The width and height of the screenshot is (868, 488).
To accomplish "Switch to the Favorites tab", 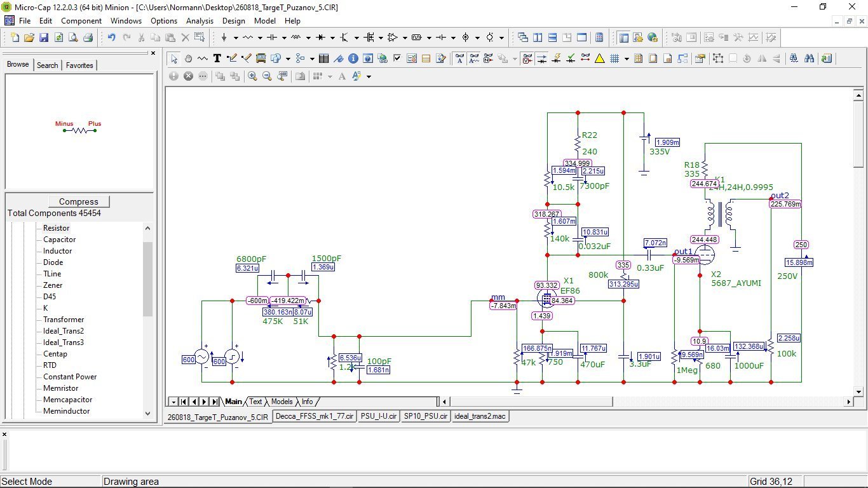I will [x=79, y=65].
